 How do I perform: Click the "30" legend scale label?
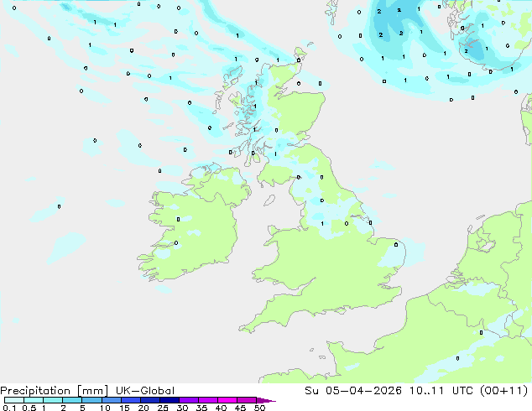click(182, 408)
